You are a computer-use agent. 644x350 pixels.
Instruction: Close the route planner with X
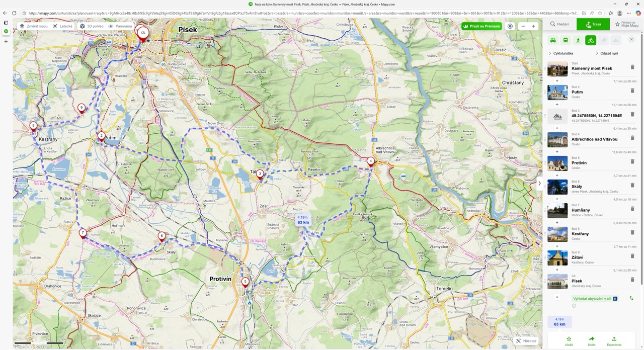click(631, 39)
